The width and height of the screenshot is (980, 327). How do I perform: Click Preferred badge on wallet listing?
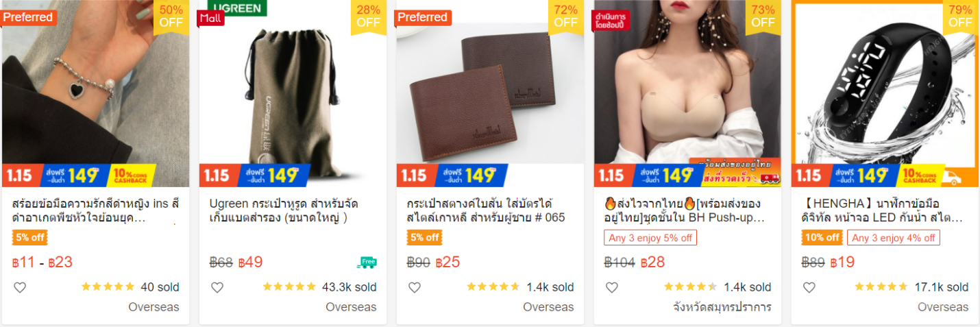click(x=423, y=17)
